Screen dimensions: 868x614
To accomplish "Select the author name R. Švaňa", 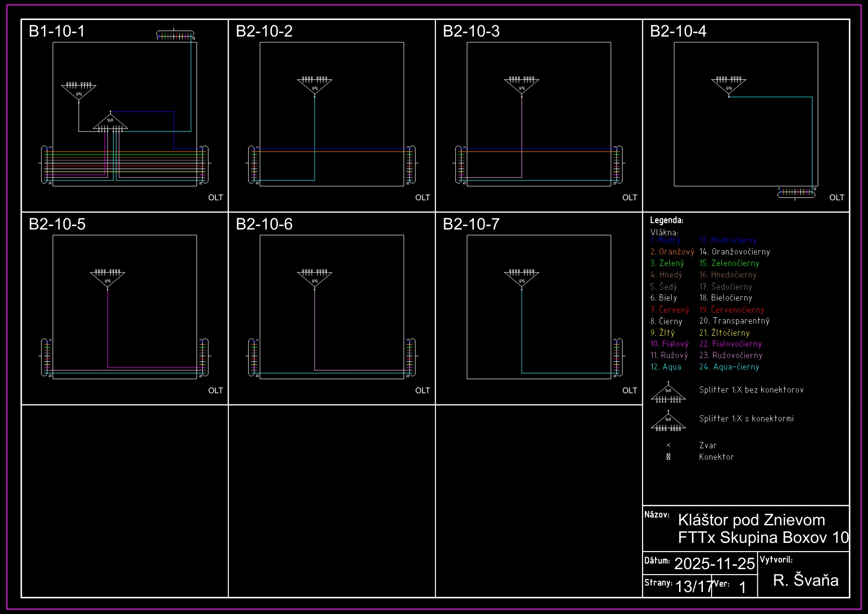I will pos(806,580).
